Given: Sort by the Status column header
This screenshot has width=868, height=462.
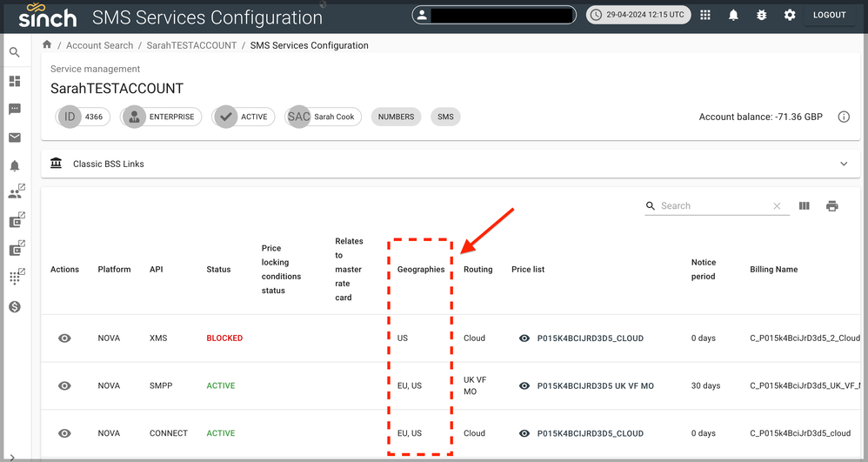Looking at the screenshot, I should pyautogui.click(x=218, y=269).
